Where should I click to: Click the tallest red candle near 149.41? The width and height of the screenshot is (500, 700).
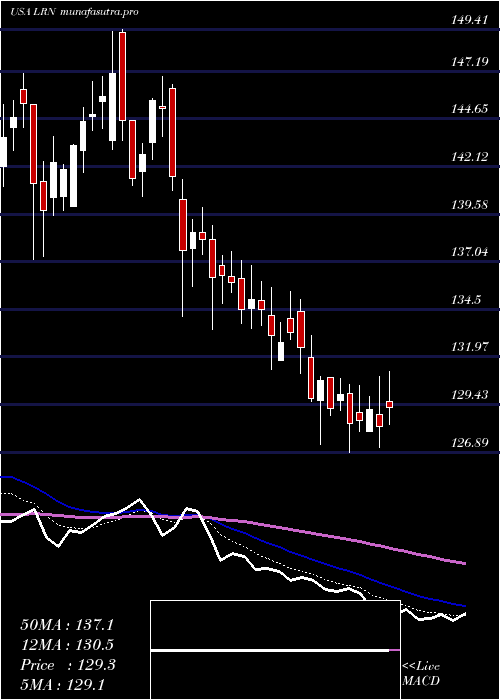[x=123, y=76]
